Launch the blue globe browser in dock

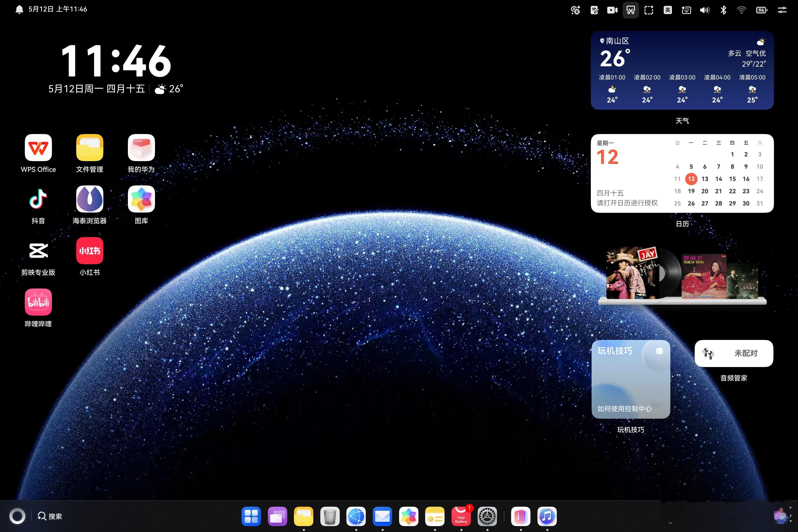click(x=356, y=516)
